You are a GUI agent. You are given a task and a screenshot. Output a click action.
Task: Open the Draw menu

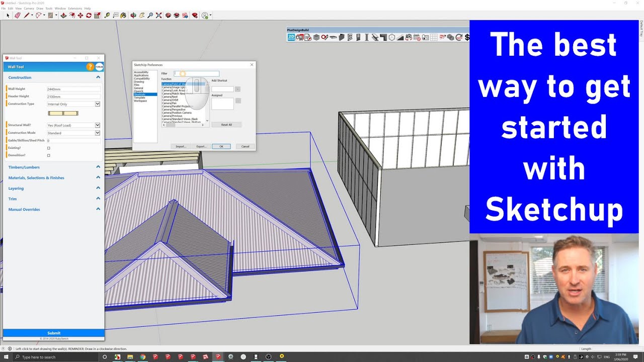click(x=40, y=9)
